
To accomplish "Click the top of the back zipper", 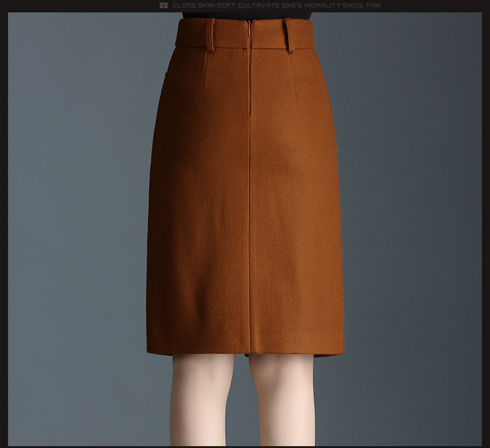I will tap(249, 25).
